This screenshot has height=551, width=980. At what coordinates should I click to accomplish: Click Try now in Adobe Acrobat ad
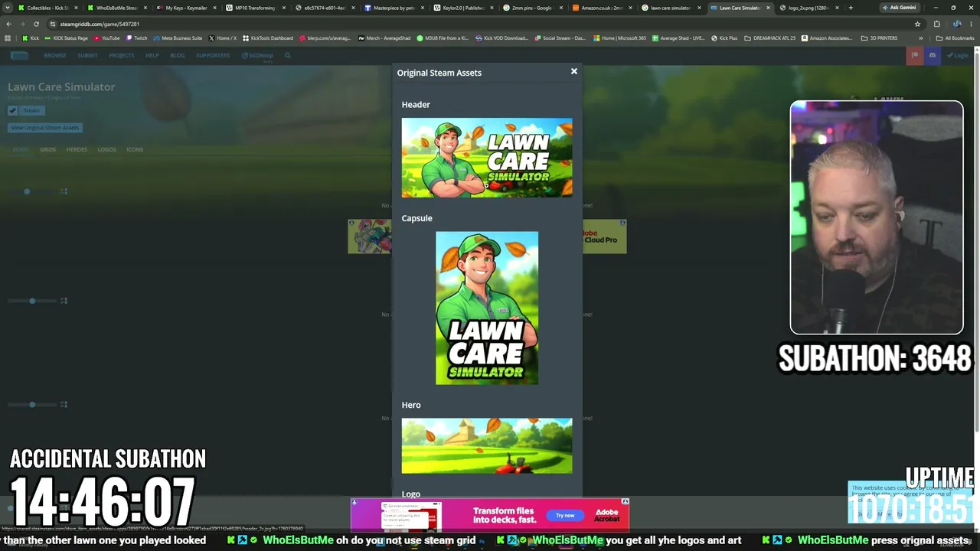pos(565,515)
